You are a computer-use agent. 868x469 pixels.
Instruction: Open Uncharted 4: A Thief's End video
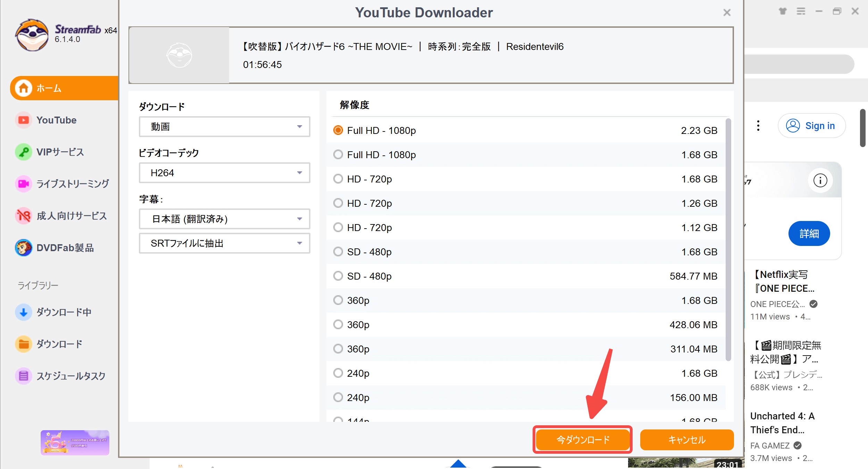[783, 423]
